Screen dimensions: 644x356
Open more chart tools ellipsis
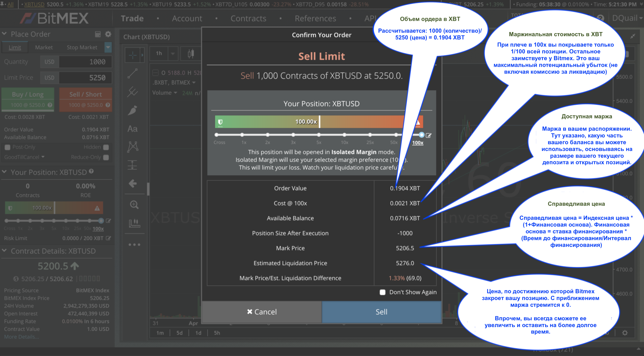134,244
